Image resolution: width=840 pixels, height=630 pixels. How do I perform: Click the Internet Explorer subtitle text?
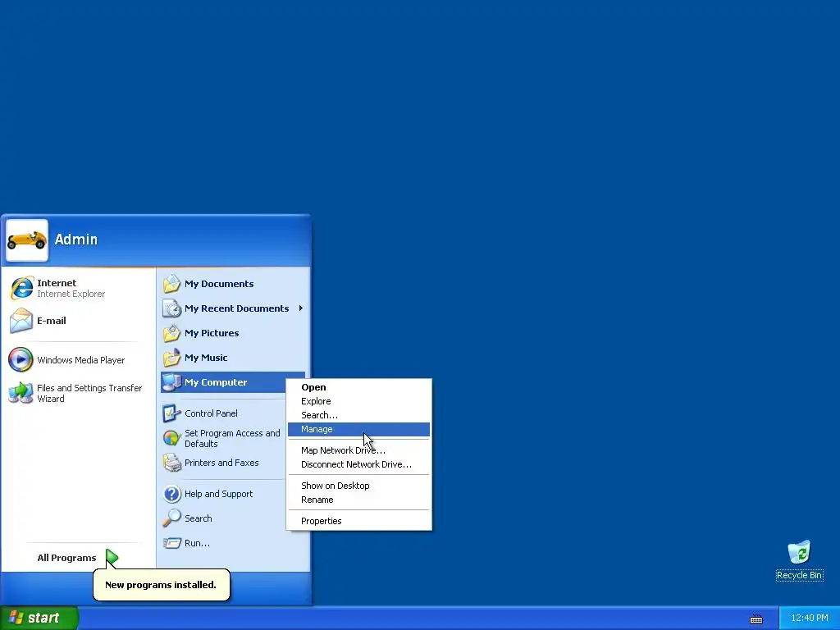[x=71, y=294]
